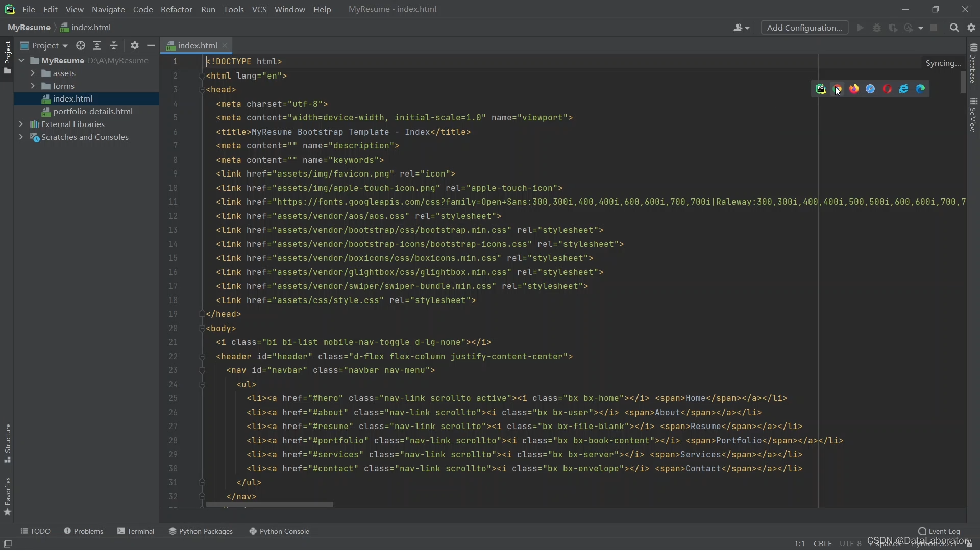The image size is (980, 551).
Task: Fold the ul element at line 24
Action: pos(202,385)
